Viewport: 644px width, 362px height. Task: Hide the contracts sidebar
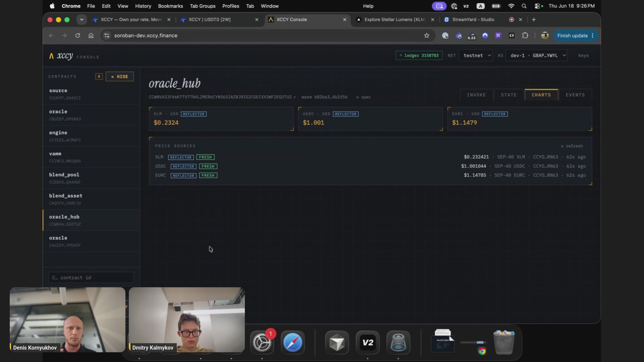(120, 77)
